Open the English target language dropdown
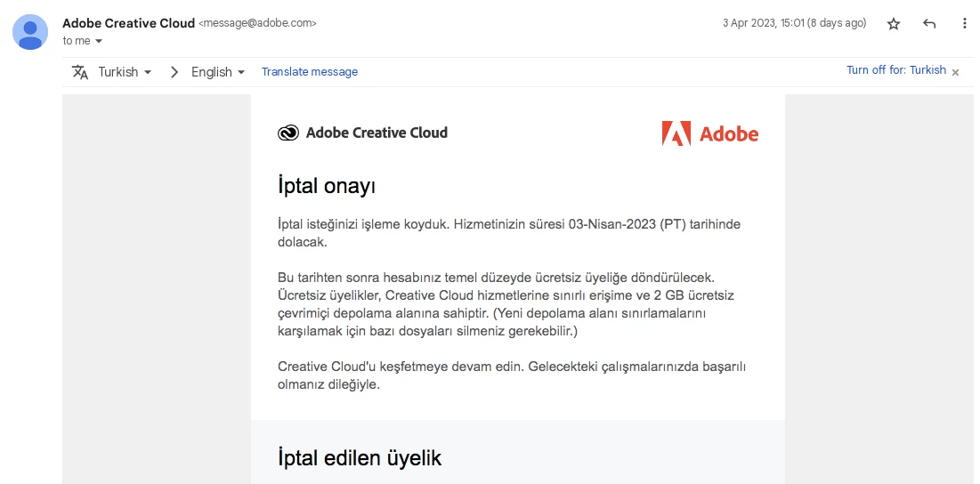 pos(217,72)
